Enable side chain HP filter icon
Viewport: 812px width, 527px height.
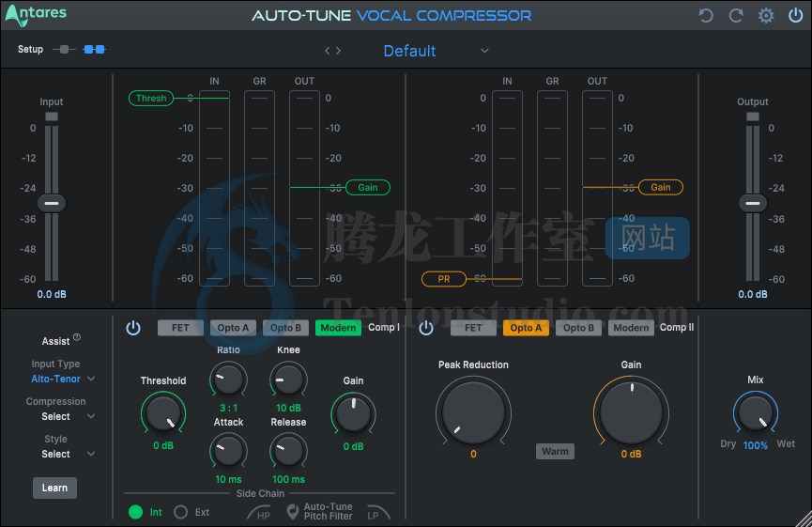click(x=258, y=513)
